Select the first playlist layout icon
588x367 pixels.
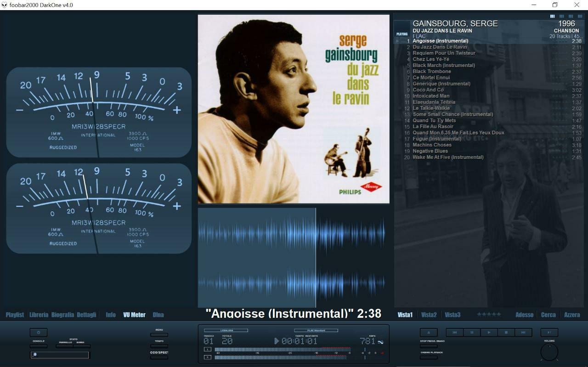click(x=553, y=16)
